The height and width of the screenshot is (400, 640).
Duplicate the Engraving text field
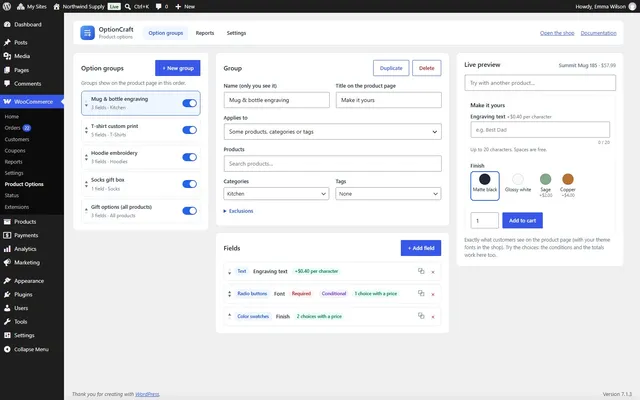pos(421,271)
